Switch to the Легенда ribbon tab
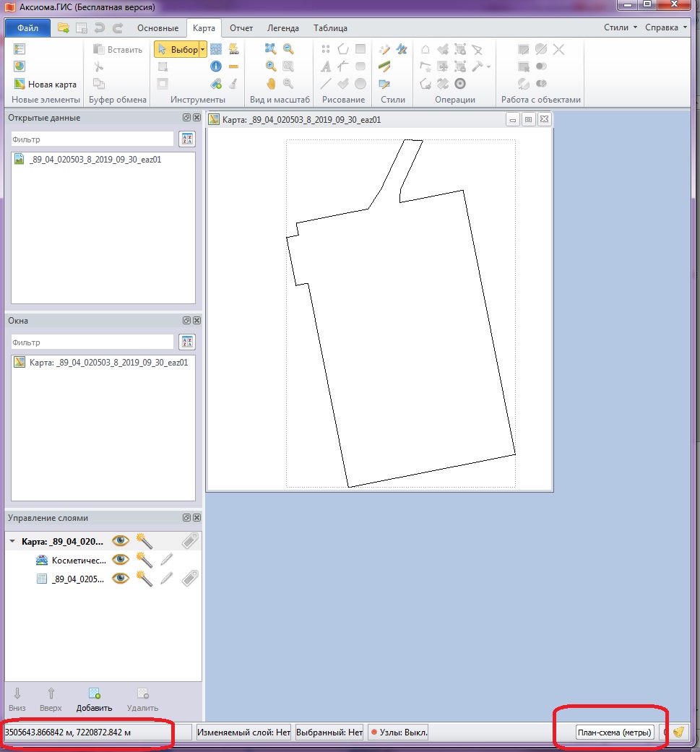This screenshot has height=752, width=700. tap(282, 28)
